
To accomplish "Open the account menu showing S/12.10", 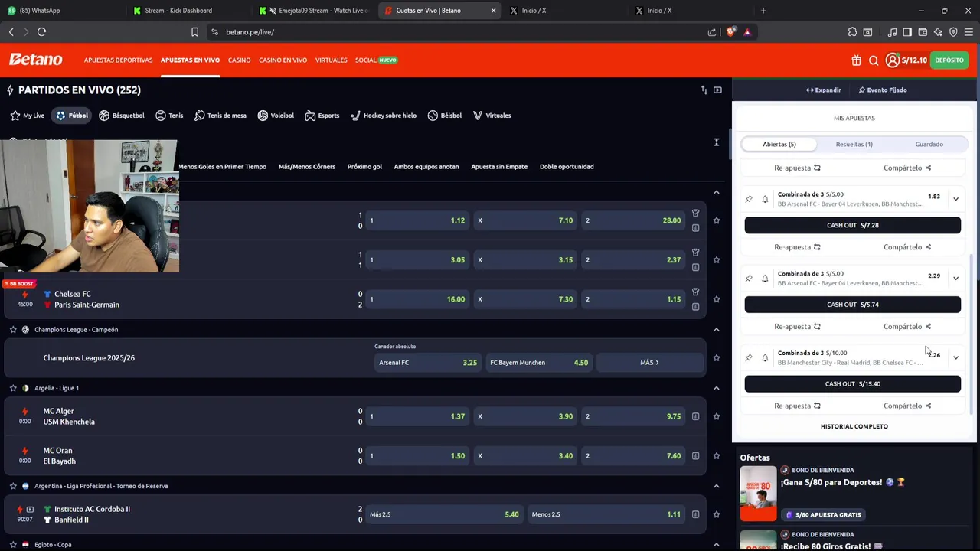I will pos(906,60).
